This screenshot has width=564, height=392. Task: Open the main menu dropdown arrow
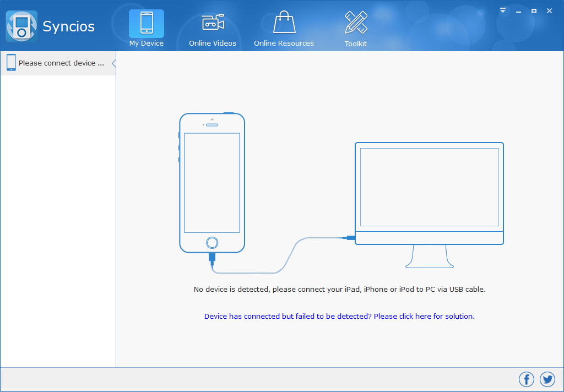(502, 10)
